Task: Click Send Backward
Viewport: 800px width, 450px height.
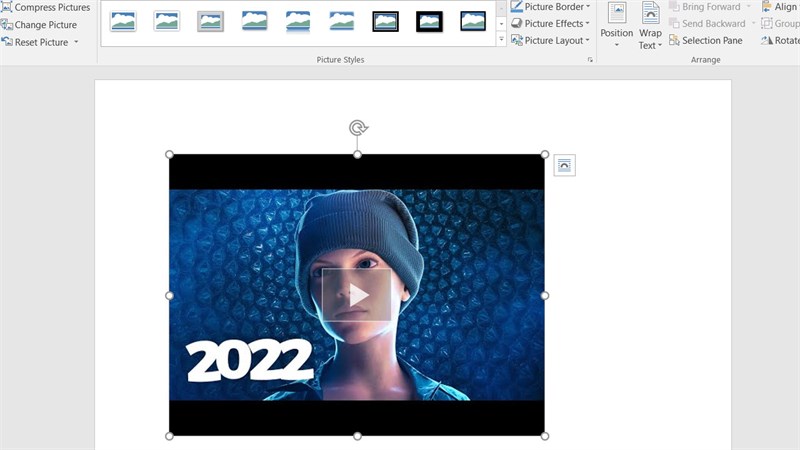Action: coord(707,23)
